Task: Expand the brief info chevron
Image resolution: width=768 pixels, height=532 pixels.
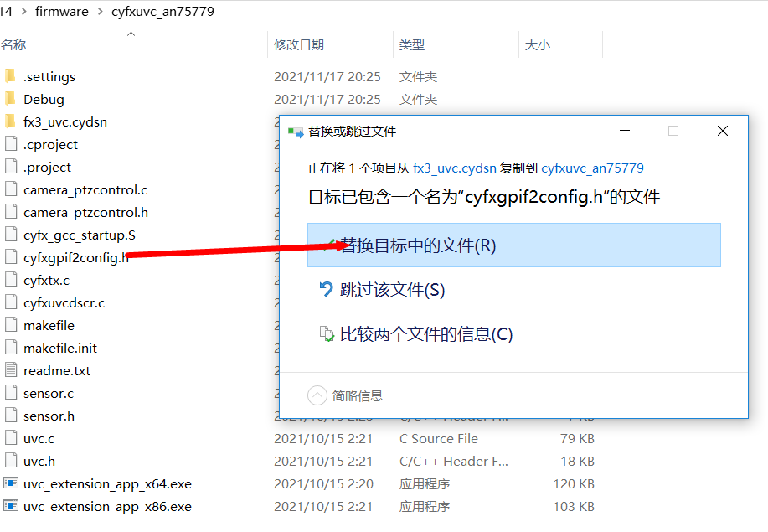Action: [317, 395]
